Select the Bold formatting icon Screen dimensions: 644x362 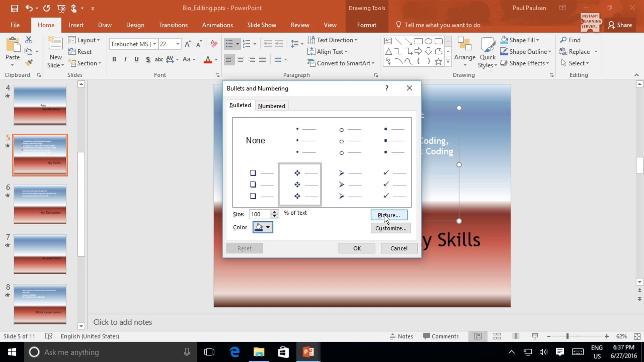(114, 59)
